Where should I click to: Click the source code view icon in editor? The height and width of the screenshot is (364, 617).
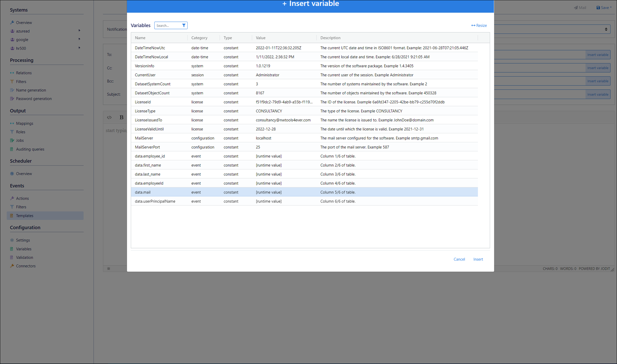(x=109, y=118)
